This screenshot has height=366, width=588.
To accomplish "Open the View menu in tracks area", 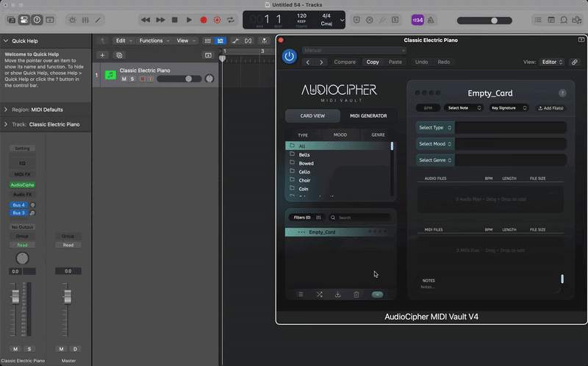I will [x=186, y=40].
